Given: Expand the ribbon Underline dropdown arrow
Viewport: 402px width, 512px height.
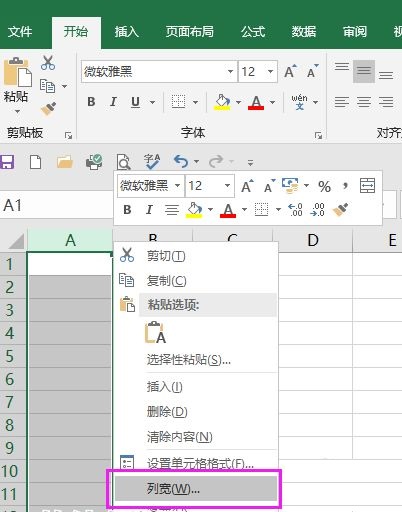Looking at the screenshot, I should pos(152,102).
